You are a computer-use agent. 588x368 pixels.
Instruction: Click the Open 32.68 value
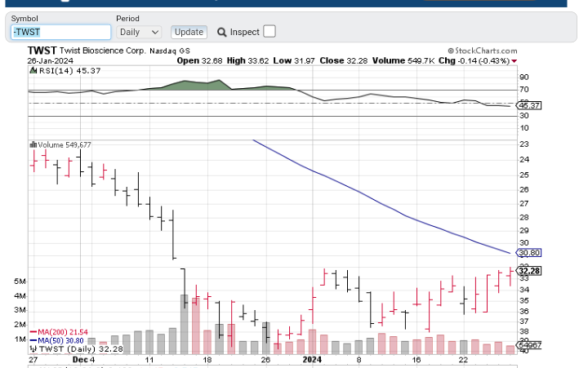point(199,60)
